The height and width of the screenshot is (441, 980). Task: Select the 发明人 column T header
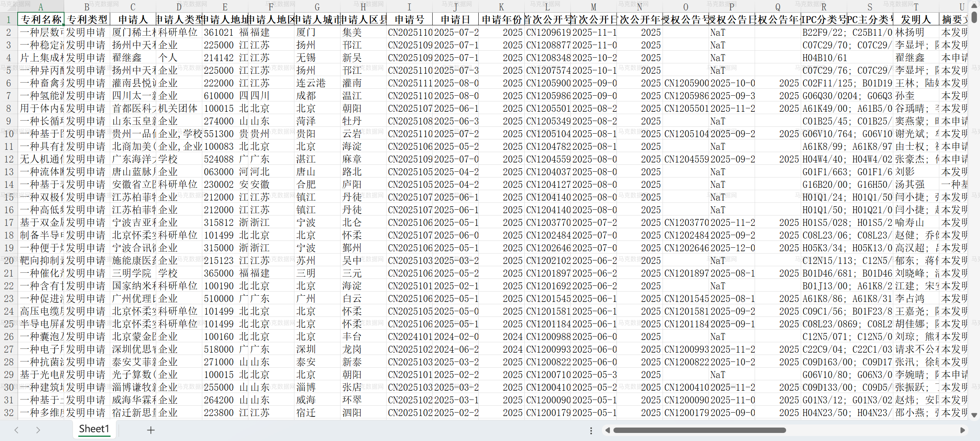[915, 7]
